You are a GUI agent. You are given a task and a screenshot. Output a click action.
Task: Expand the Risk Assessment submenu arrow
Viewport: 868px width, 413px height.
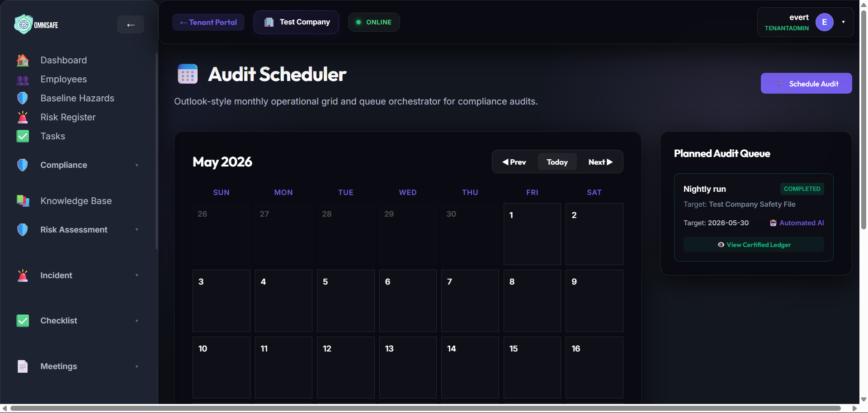coord(137,230)
